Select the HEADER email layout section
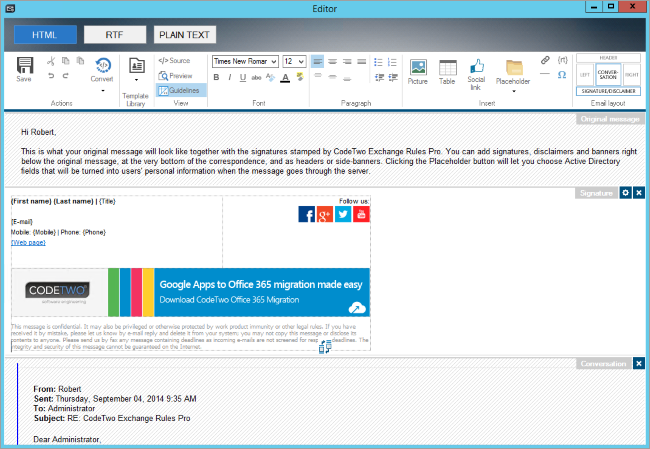 pos(608,58)
